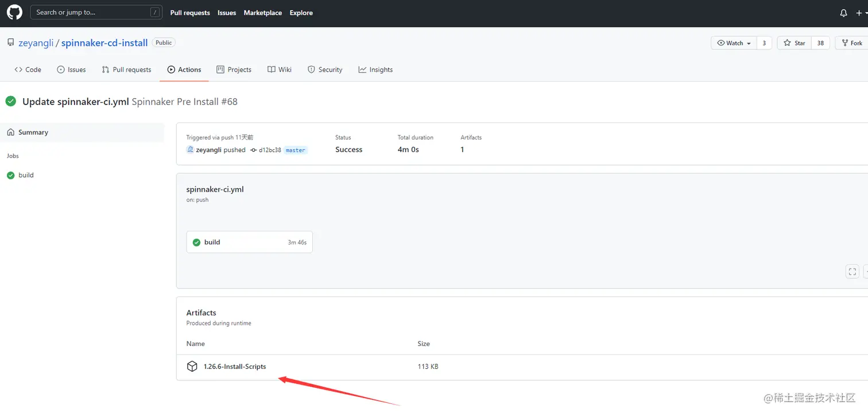
Task: Open the master branch label
Action: click(296, 150)
